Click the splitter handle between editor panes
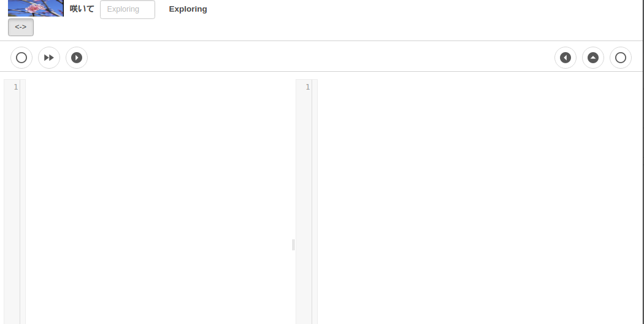 [x=293, y=245]
